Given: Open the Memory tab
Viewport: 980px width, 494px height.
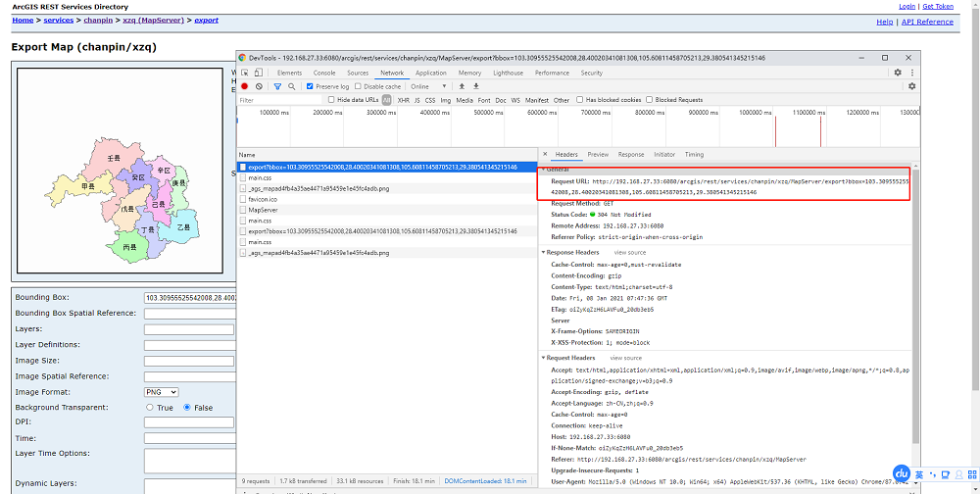Looking at the screenshot, I should click(470, 74).
